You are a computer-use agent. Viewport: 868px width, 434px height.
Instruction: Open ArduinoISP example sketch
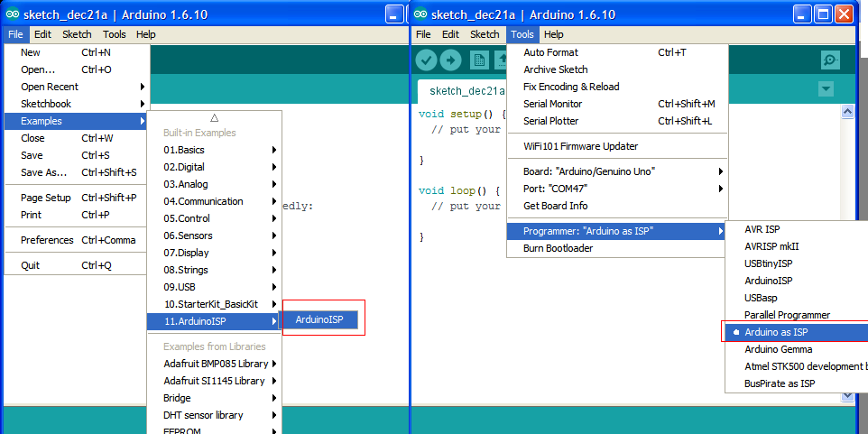tap(319, 319)
